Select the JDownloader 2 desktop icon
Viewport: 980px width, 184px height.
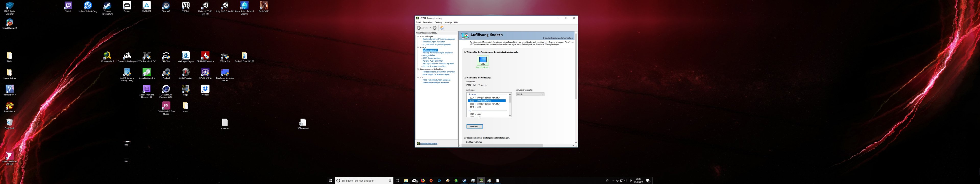(107, 57)
